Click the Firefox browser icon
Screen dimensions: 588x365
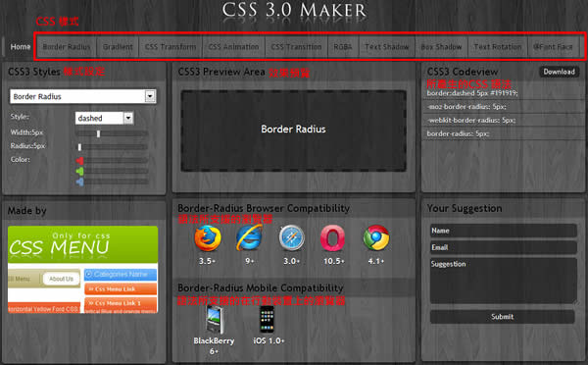coord(208,238)
